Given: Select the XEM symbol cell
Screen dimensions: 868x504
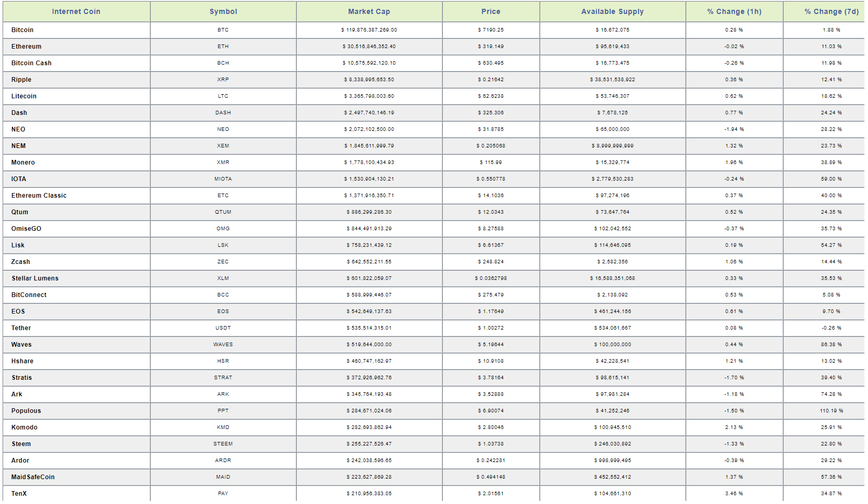Looking at the screenshot, I should (x=223, y=146).
